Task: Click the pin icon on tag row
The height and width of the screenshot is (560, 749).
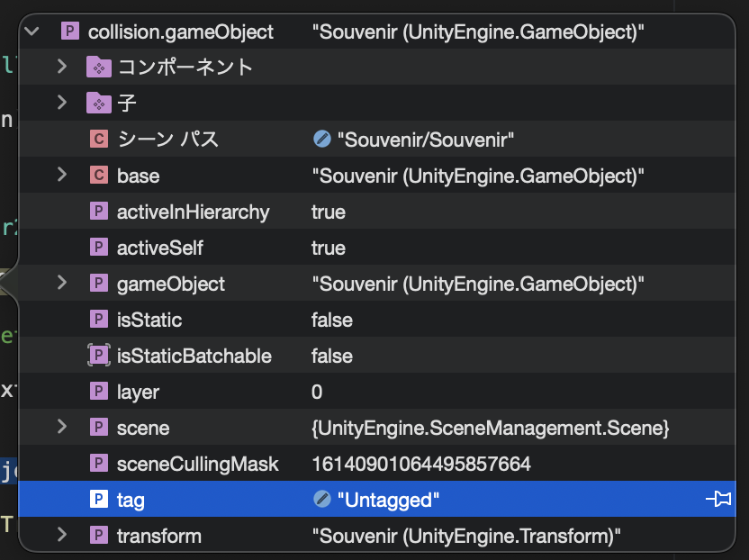Action: 718,500
